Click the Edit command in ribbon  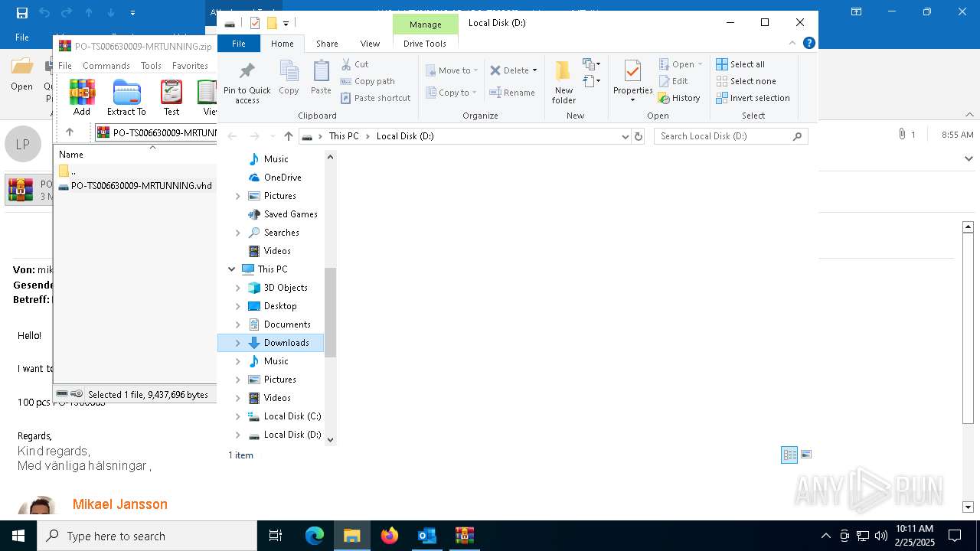pos(673,81)
